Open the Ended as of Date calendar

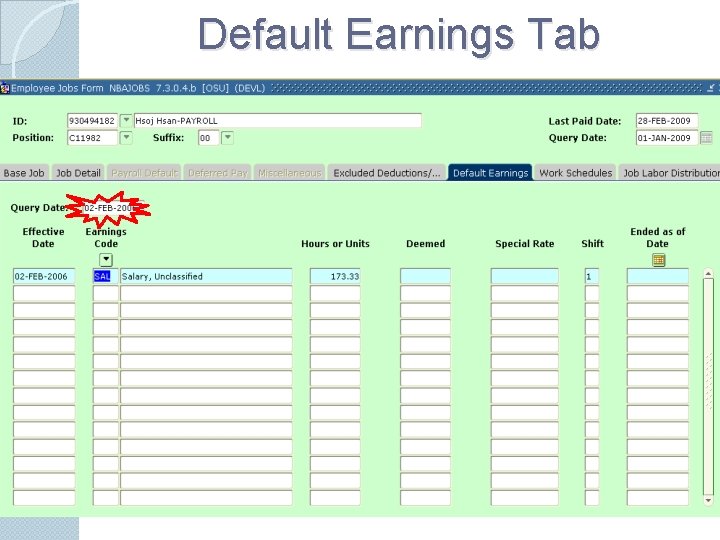(x=658, y=260)
